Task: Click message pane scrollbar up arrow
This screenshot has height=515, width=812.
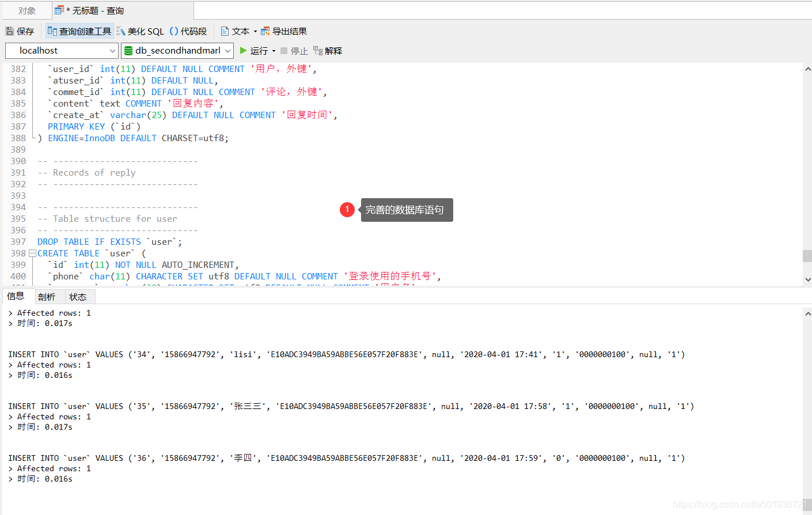Action: point(807,314)
